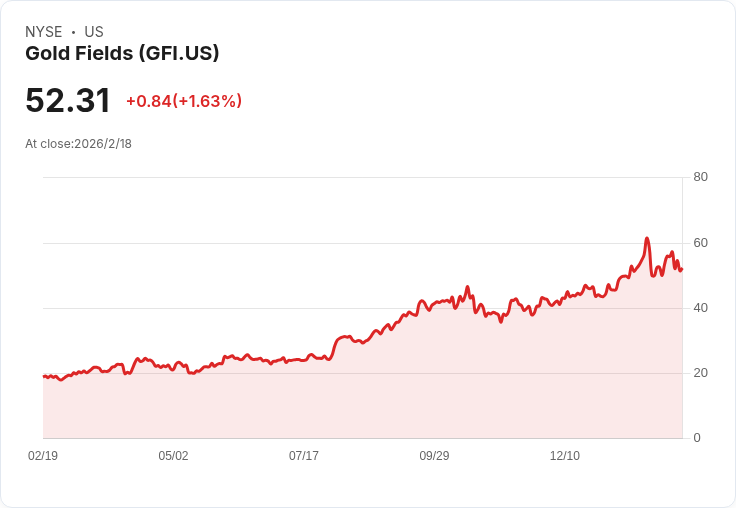Select the +0.84(+1.63%) price change text
Screen dimensions: 736x508
point(184,101)
